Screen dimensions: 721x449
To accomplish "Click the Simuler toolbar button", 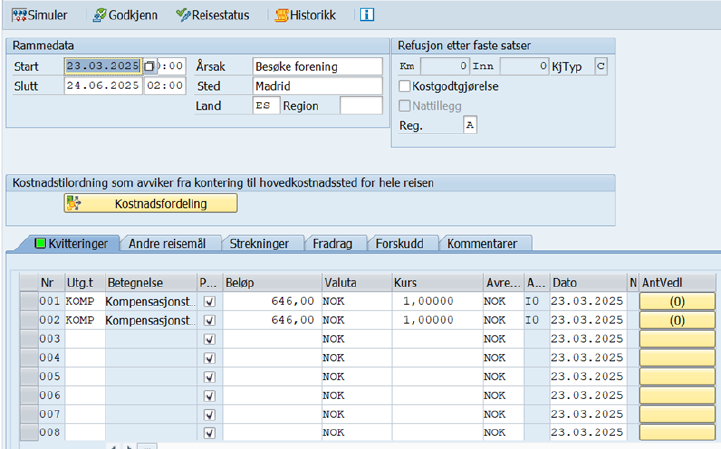I will (x=40, y=15).
